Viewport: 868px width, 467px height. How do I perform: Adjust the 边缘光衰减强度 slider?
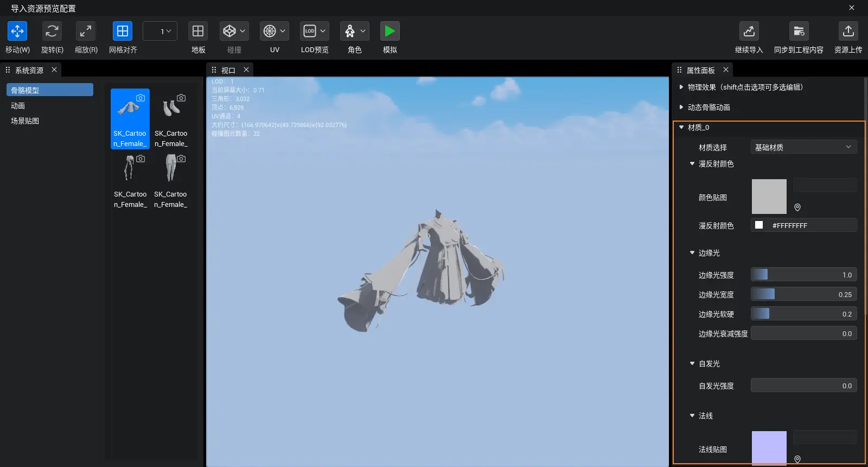click(x=804, y=333)
